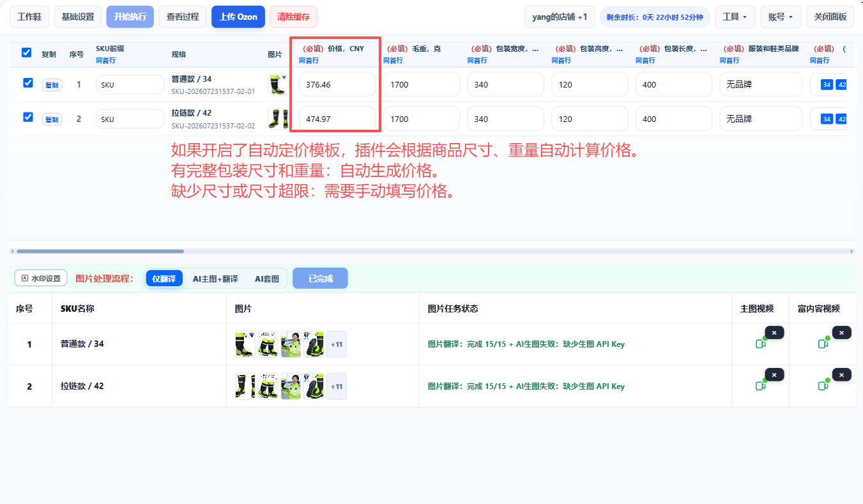Click the price field showing 376.46
The image size is (863, 504).
pos(337,84)
